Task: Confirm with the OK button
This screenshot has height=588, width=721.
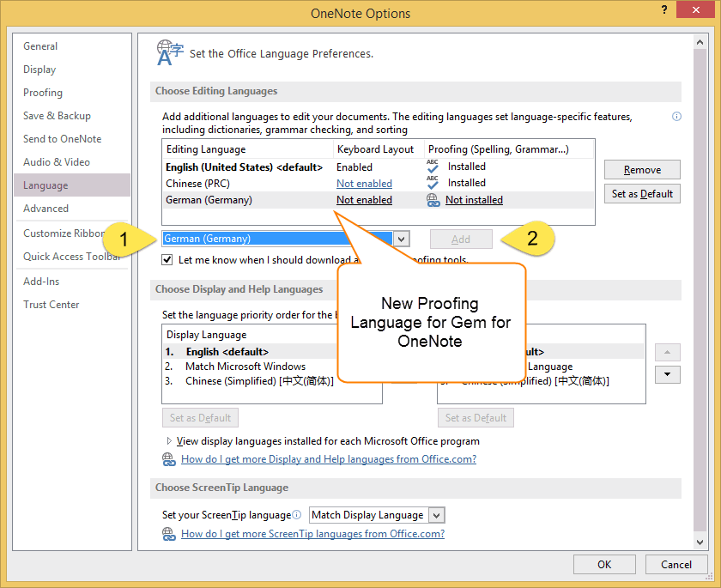Action: click(x=604, y=564)
